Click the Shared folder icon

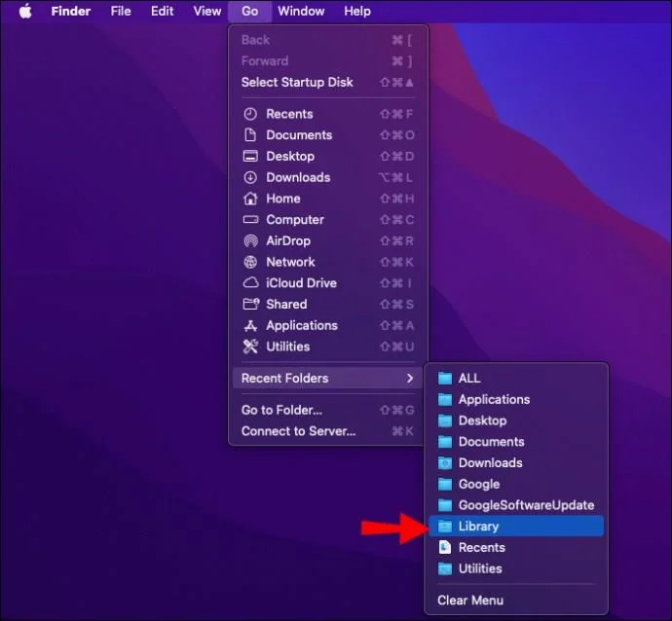251,304
